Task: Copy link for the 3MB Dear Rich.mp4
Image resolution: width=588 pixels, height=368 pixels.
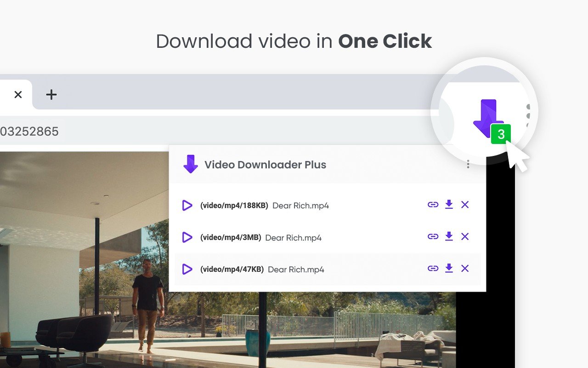Action: pos(433,236)
